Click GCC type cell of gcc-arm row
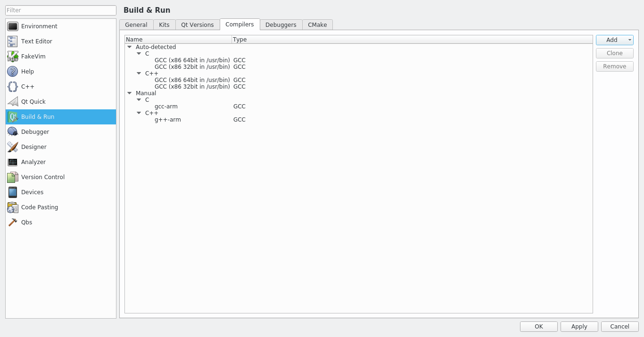Viewport: 644px width, 337px height. point(239,107)
